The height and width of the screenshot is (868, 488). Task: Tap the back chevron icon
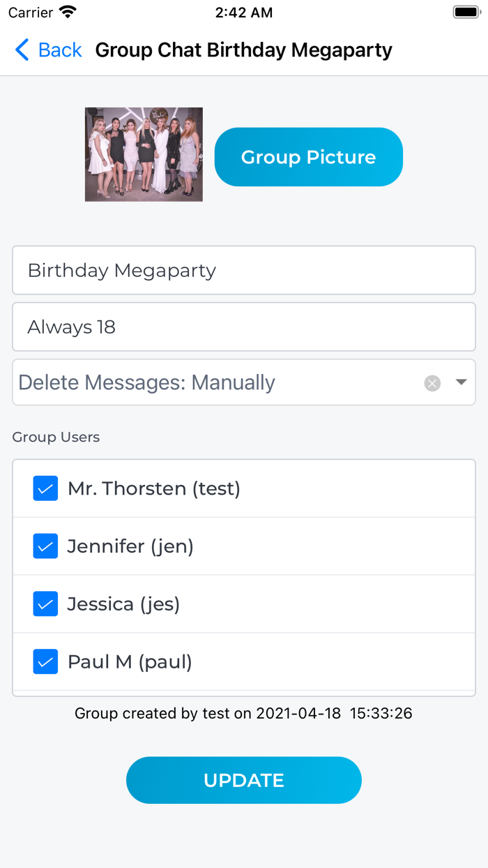[x=22, y=50]
